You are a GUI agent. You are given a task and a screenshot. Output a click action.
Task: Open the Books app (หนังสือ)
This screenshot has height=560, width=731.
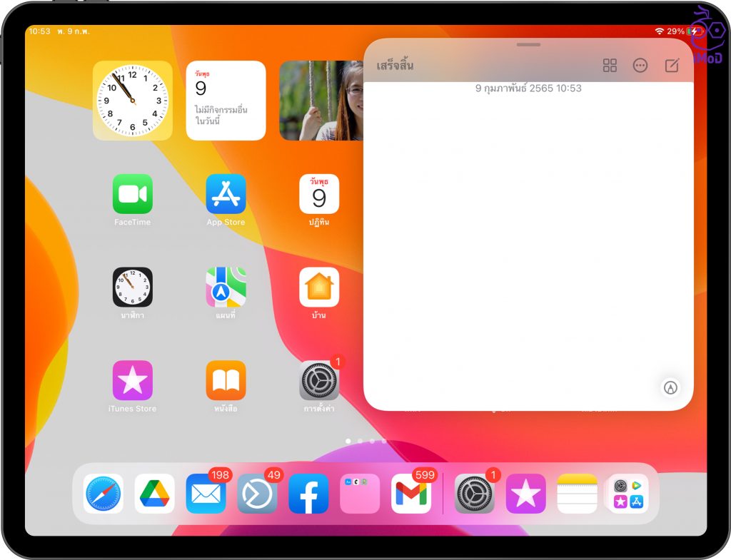pos(226,381)
